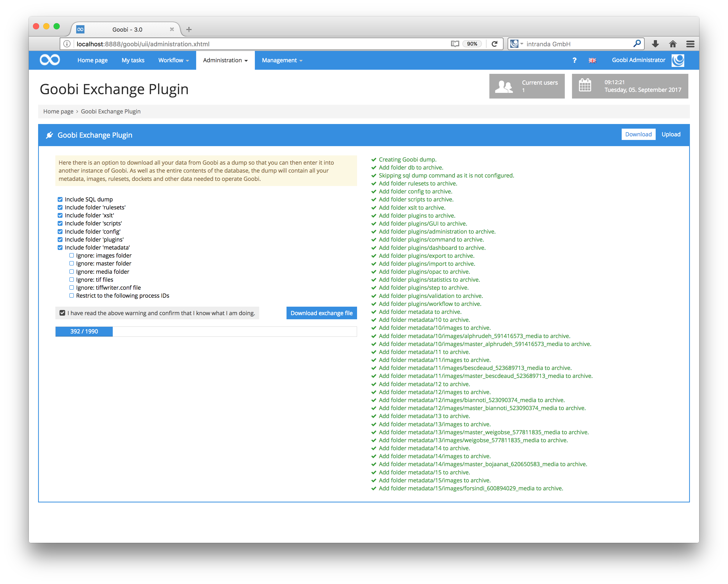Check Ignore: media folder
Viewport: 728px width, 584px height.
click(x=72, y=272)
